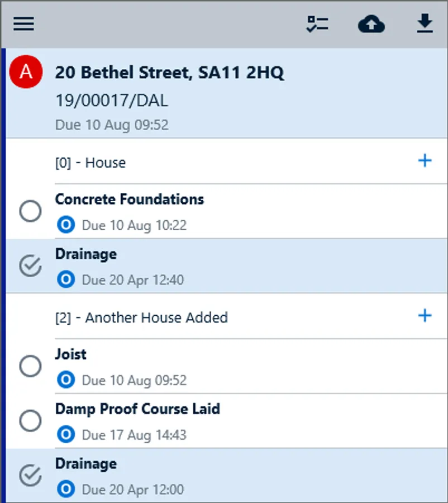Click the cloud upload icon

pos(371,24)
